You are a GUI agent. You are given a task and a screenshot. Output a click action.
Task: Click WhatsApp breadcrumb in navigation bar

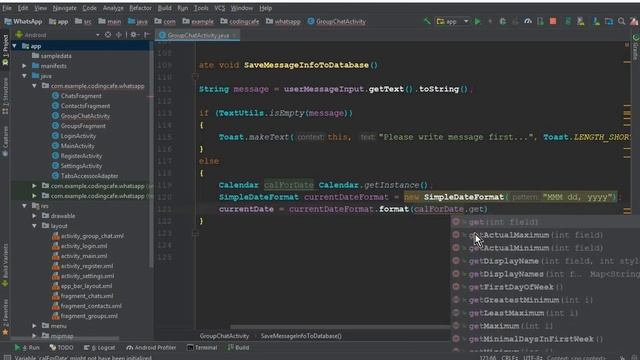click(24, 22)
